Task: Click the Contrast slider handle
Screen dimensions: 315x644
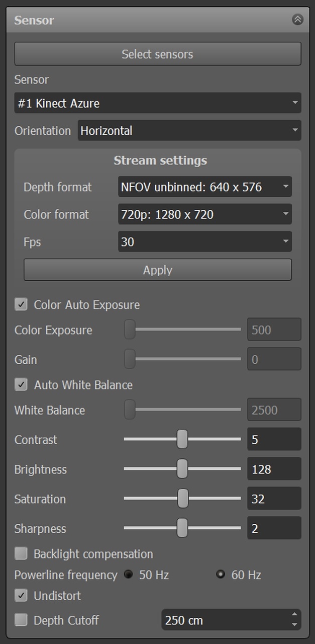Action: (182, 439)
